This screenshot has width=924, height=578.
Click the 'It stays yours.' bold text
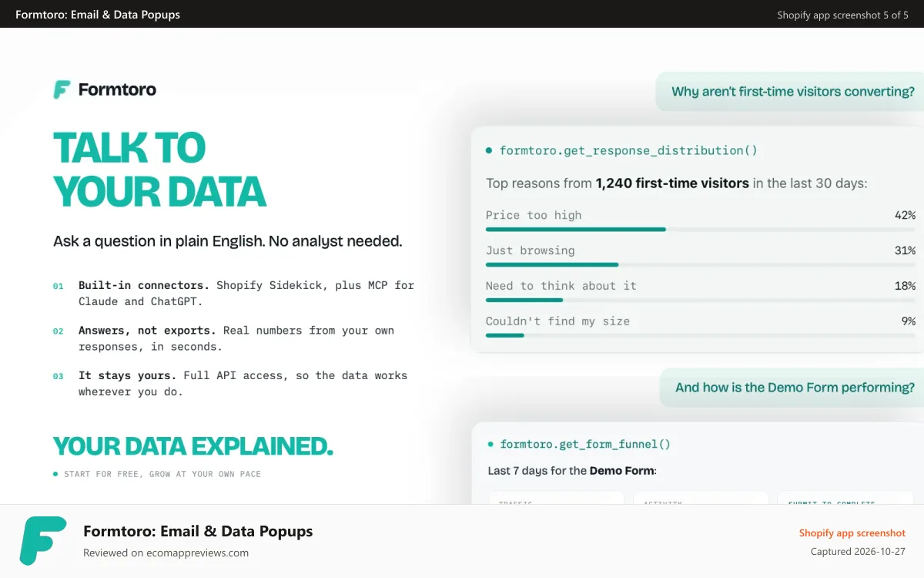(x=128, y=375)
